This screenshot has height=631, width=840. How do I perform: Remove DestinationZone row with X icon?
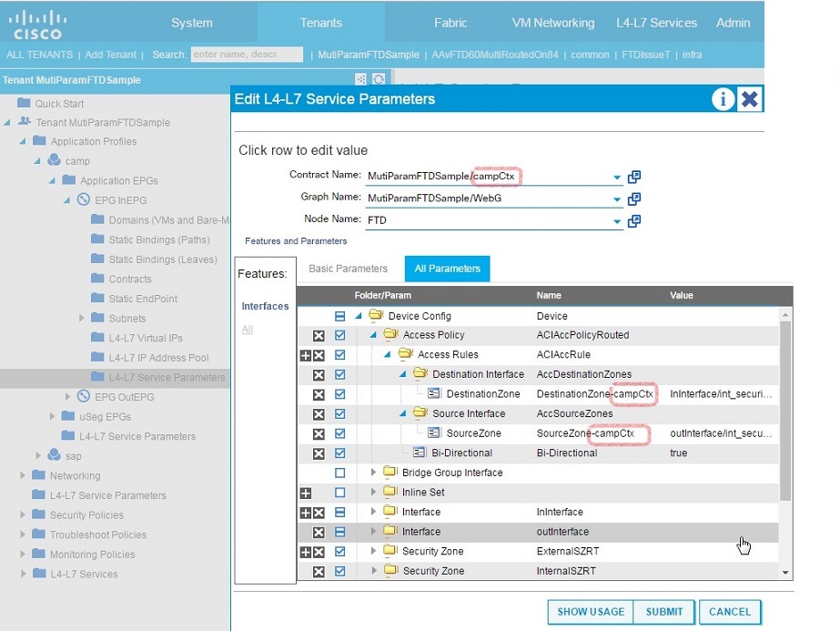(x=319, y=394)
